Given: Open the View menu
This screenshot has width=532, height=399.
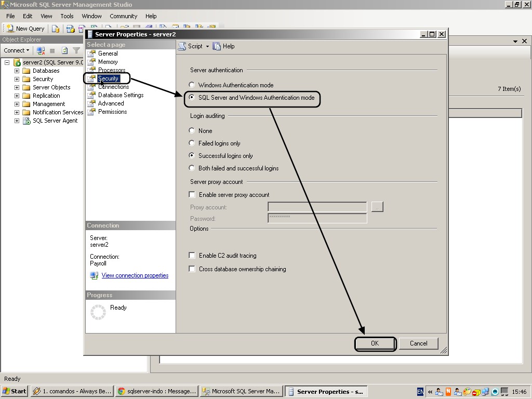Looking at the screenshot, I should pos(46,16).
